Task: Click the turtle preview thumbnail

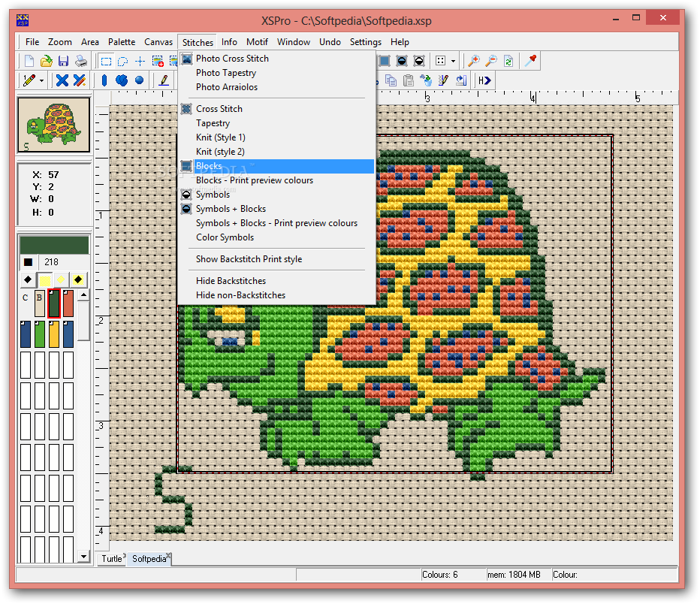Action: (x=53, y=125)
